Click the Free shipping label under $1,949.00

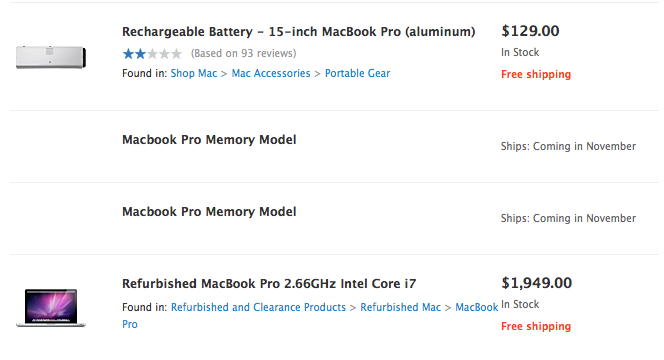[x=536, y=326]
